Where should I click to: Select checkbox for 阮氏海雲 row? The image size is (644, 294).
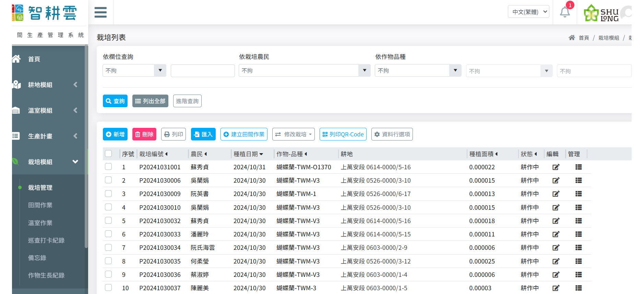108,247
